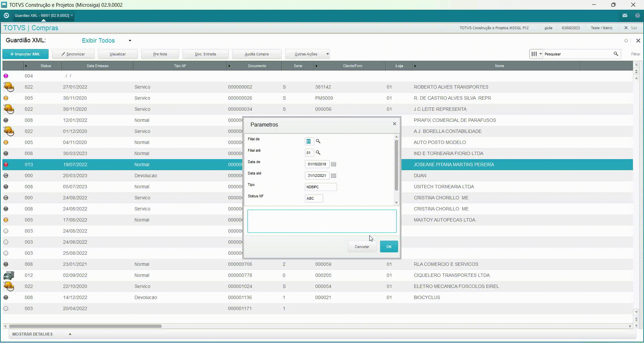Click empty status dot for 20/04/2022 row
This screenshot has width=644, height=343.
click(6, 308)
